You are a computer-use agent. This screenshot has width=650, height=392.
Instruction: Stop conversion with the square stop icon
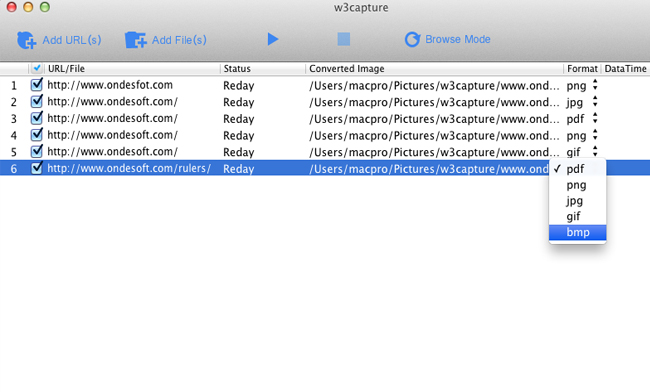pyautogui.click(x=344, y=39)
